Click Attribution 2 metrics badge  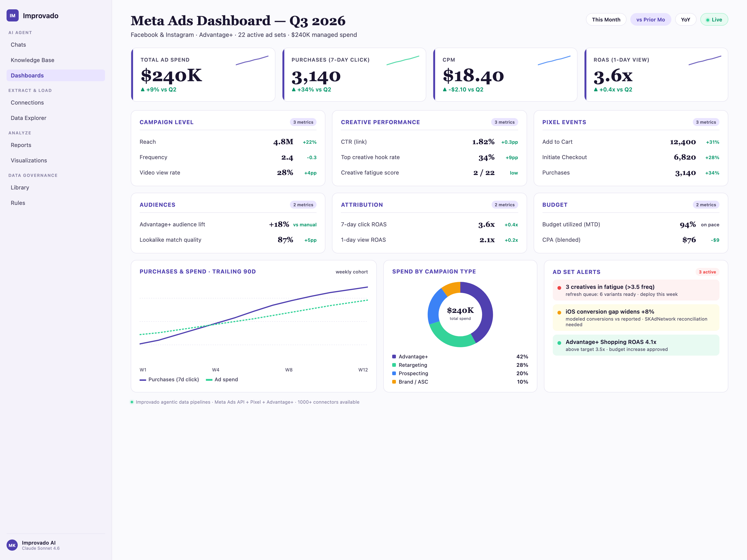(504, 205)
